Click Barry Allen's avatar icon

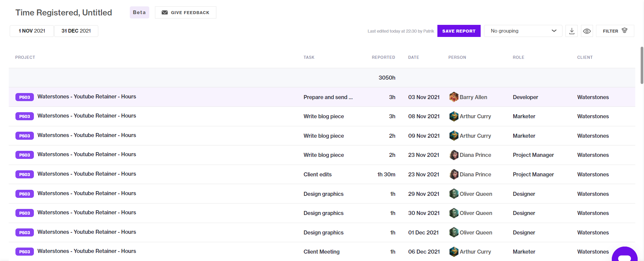tap(454, 97)
